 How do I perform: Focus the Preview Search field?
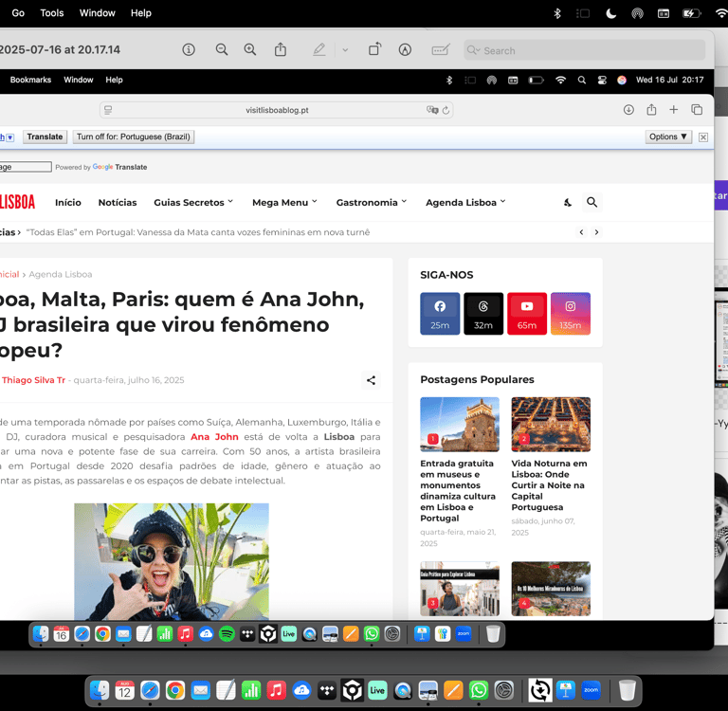point(584,50)
